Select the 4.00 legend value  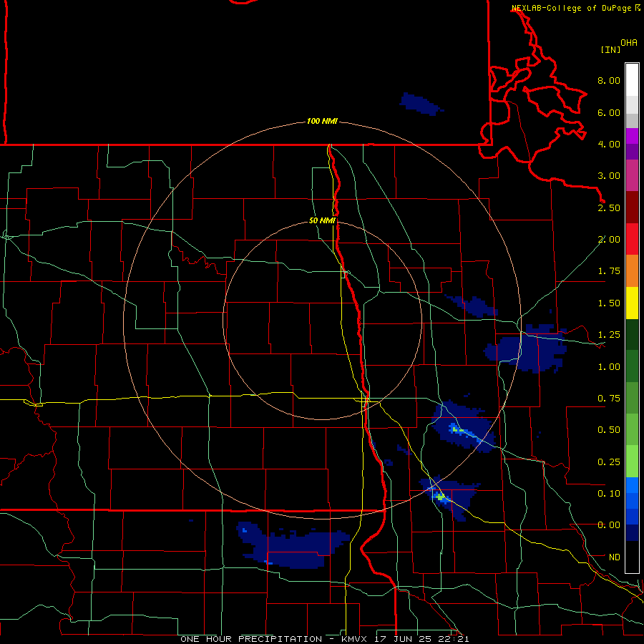coord(609,144)
